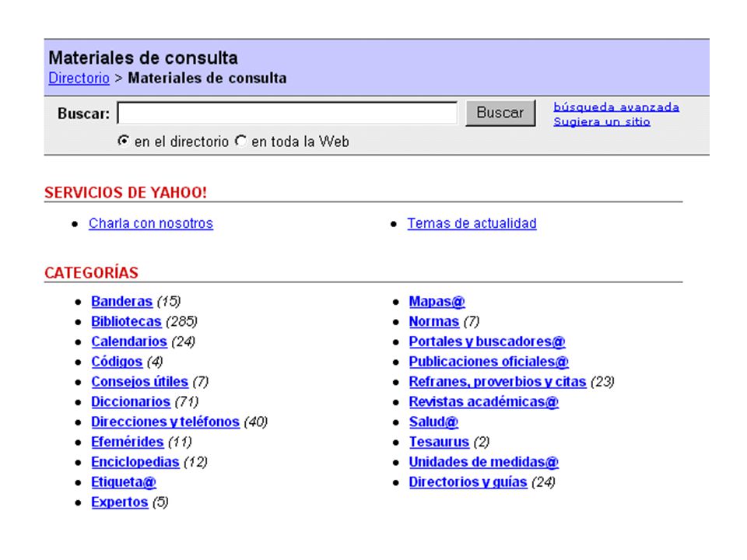Click the '(23)' count beside Refranes
The width and height of the screenshot is (747, 560).
click(602, 381)
